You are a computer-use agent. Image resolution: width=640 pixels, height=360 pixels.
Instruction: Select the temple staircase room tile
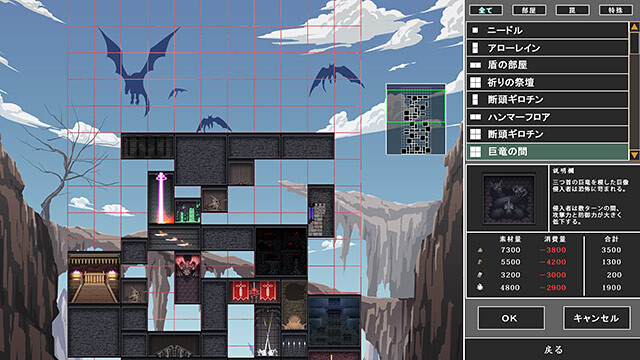tap(94, 278)
